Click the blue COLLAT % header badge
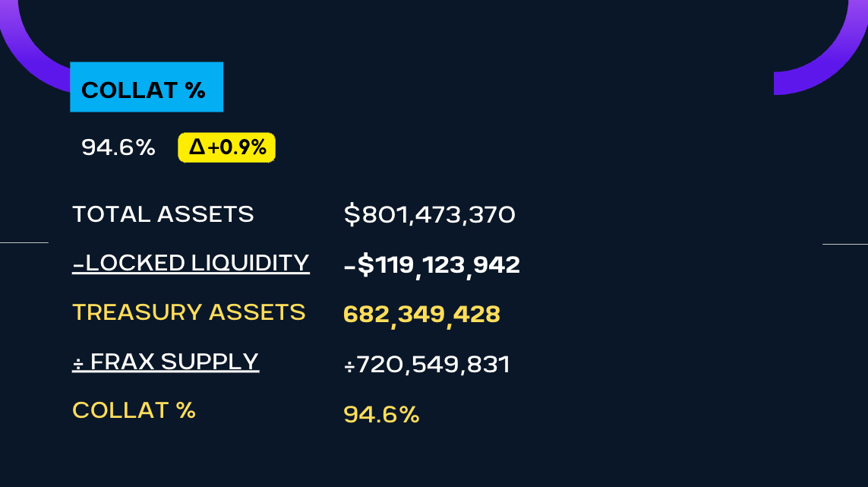 146,87
